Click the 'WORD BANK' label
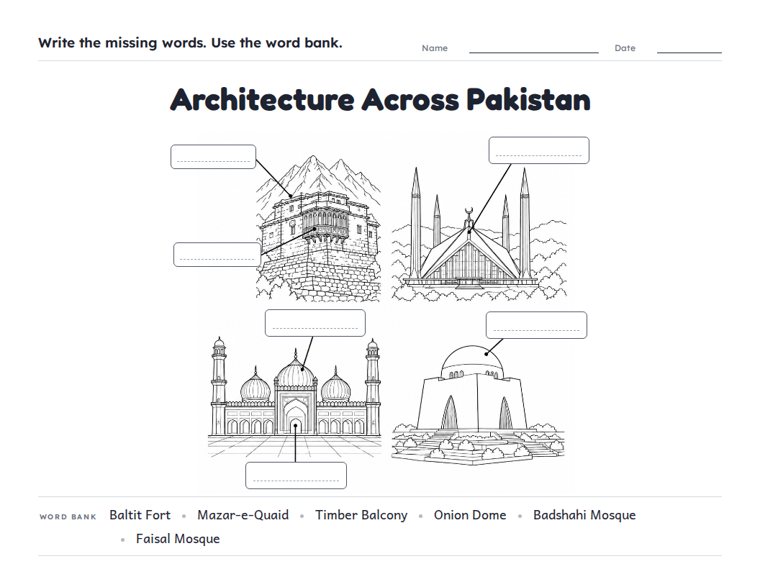760x587 pixels. coord(68,517)
